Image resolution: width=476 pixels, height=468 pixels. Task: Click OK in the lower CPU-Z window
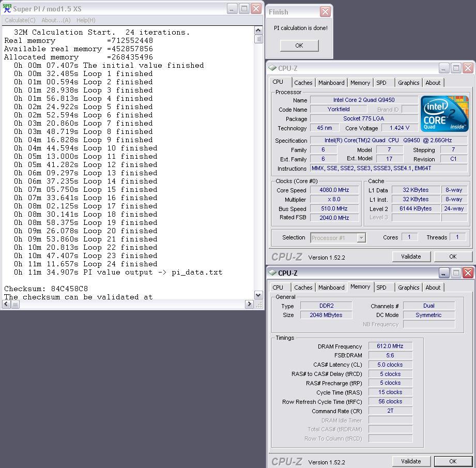tap(453, 461)
